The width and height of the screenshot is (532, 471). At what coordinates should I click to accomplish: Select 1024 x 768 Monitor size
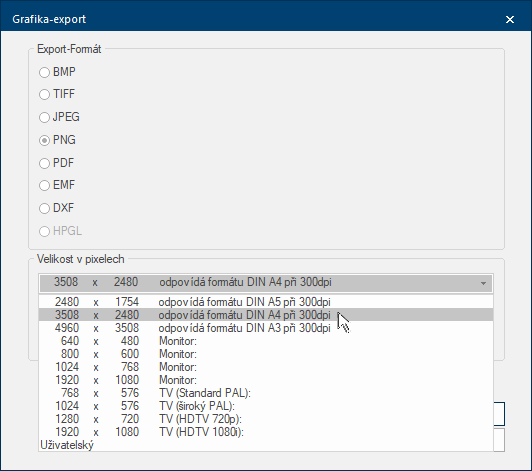(x=266, y=367)
